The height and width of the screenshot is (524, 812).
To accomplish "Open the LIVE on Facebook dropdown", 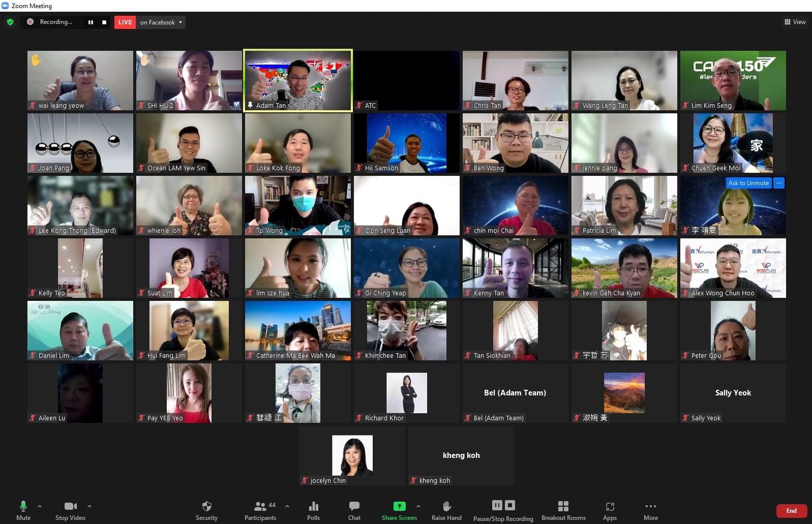I will coord(161,22).
